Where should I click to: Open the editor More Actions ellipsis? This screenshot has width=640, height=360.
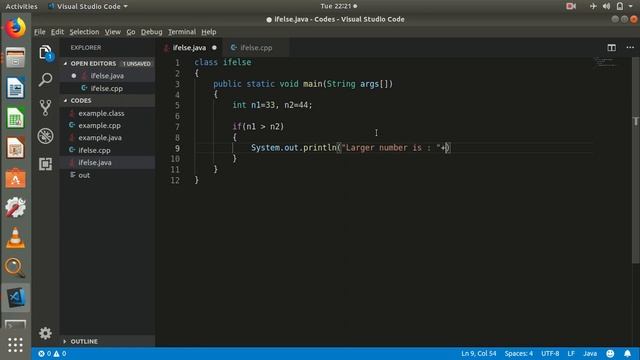pos(630,48)
